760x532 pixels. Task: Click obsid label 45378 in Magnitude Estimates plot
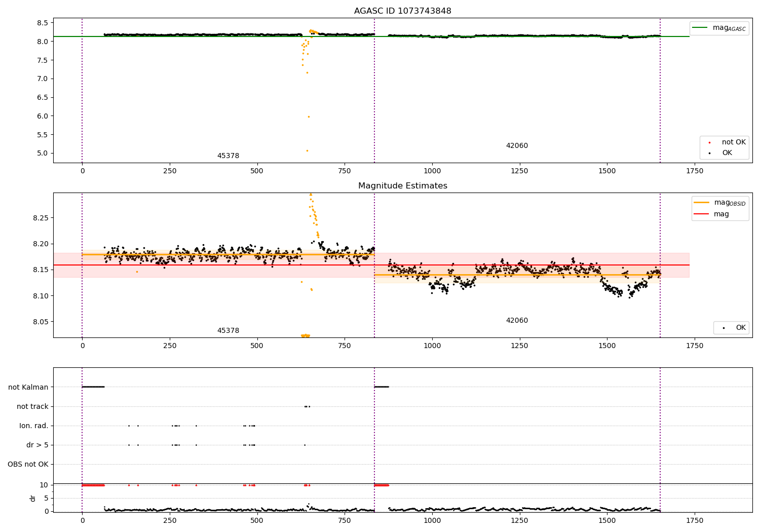[x=228, y=331]
